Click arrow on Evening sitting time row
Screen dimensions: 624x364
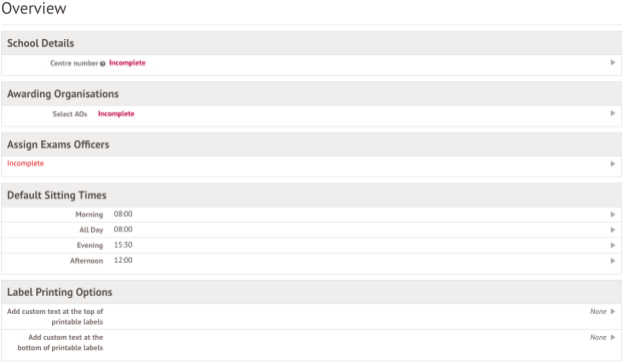tap(613, 245)
